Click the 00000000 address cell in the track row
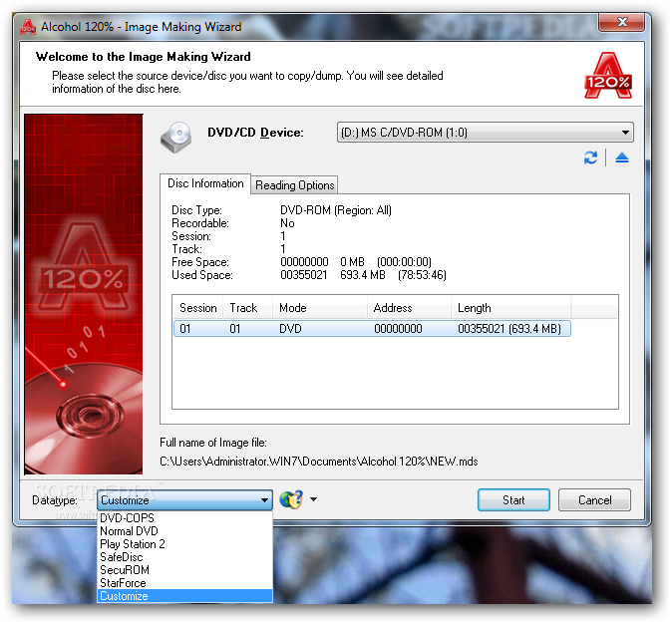This screenshot has height=624, width=672. (x=398, y=329)
